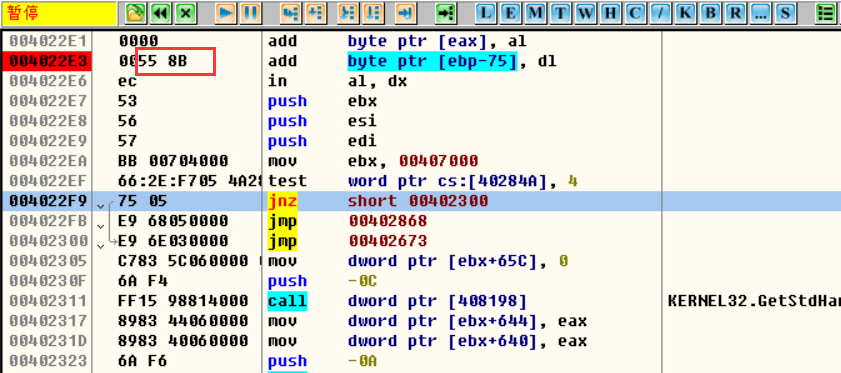The image size is (841, 373).
Task: Select address 004022E6 row
Action: 47,81
